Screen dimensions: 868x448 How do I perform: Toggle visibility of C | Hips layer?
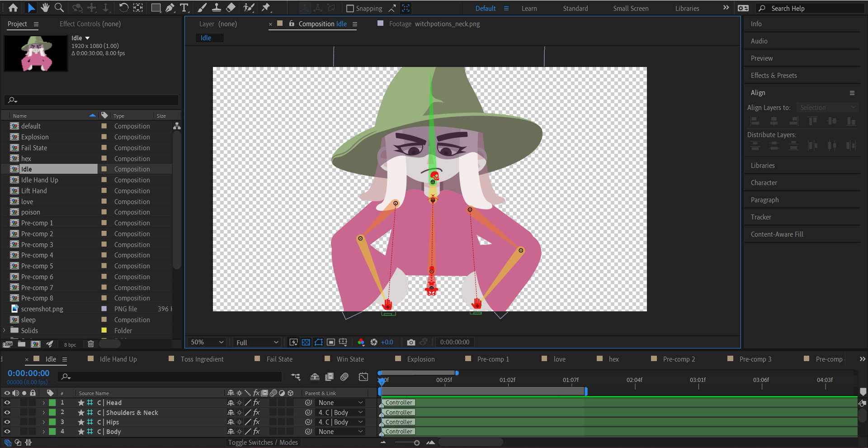pyautogui.click(x=7, y=422)
